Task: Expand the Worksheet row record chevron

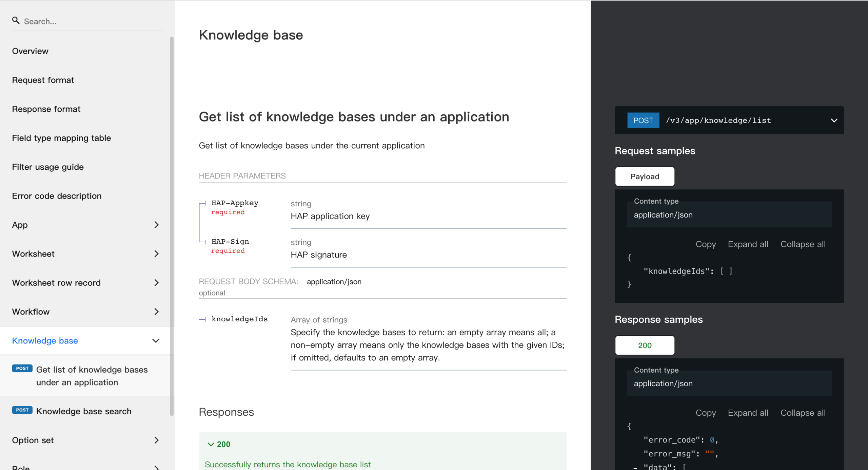Action: (156, 283)
